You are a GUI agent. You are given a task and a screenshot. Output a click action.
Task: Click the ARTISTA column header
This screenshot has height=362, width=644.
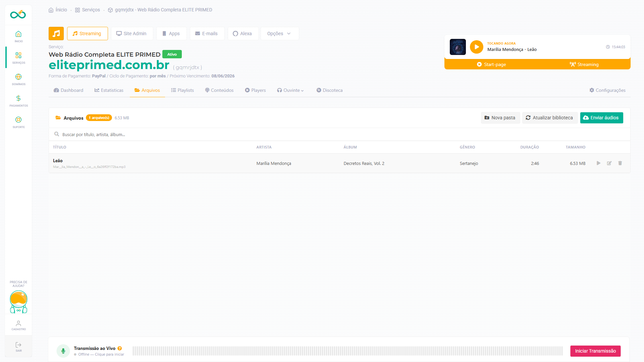264,147
